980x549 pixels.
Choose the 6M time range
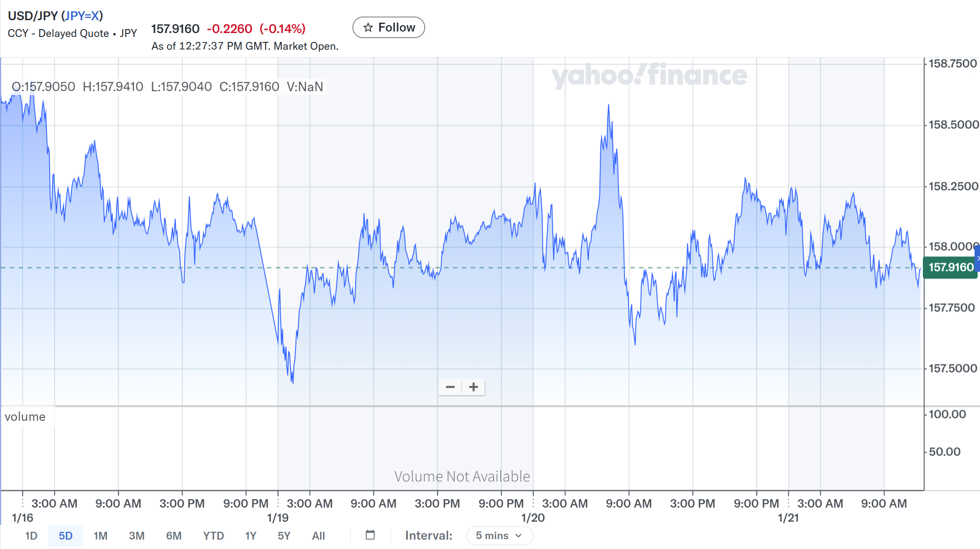click(x=173, y=536)
